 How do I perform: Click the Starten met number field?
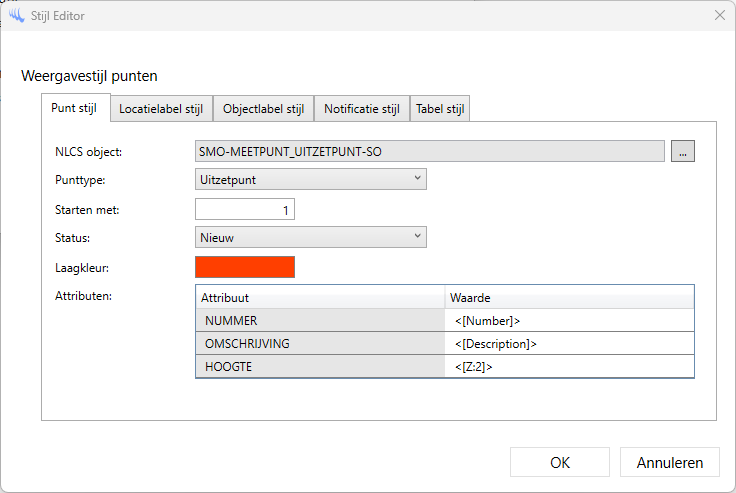(245, 209)
